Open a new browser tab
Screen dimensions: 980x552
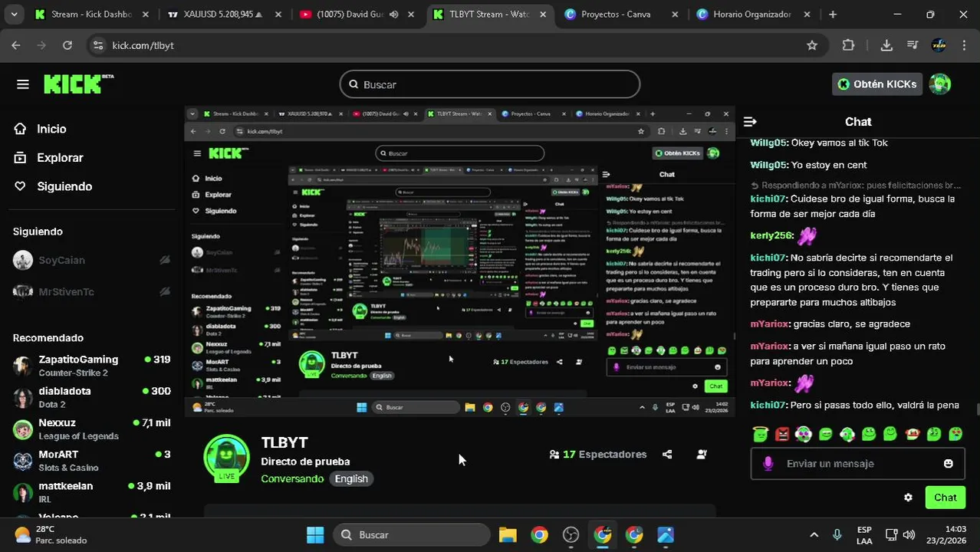[833, 15]
